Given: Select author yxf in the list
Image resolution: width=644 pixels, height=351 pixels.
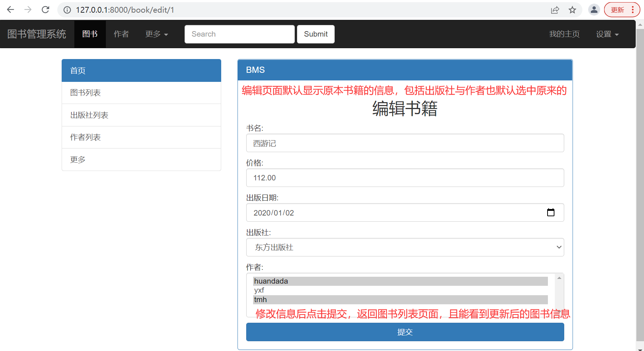Looking at the screenshot, I should click(x=400, y=290).
